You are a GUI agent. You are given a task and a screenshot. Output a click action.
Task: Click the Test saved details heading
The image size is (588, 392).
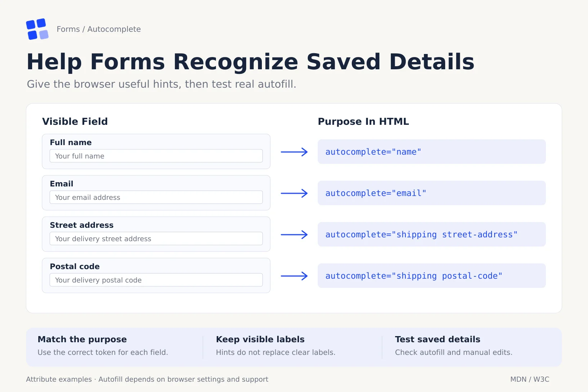click(438, 339)
